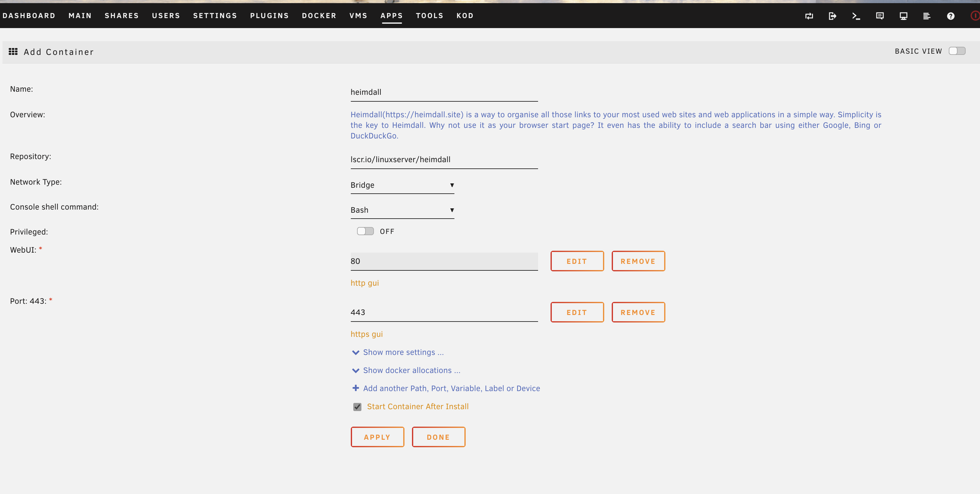This screenshot has height=494, width=980.
Task: Open the log lines icon
Action: [927, 16]
